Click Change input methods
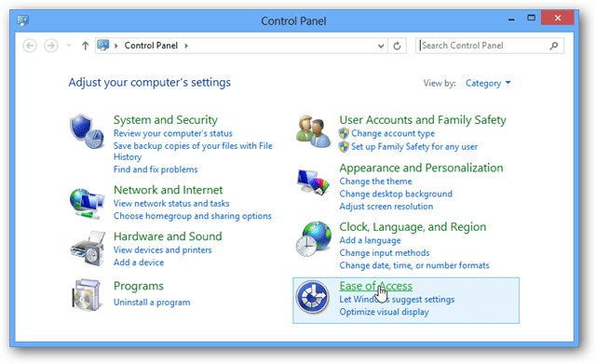This screenshot has width=596, height=364. 385,253
